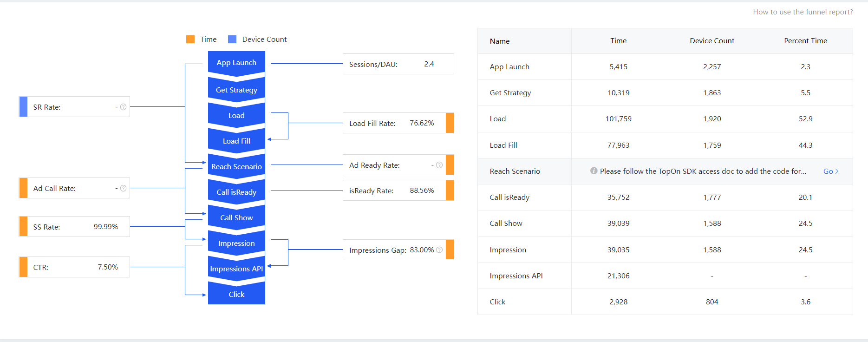Click the SR Rate help icon
Screen dimensions: 868x342
click(x=123, y=107)
